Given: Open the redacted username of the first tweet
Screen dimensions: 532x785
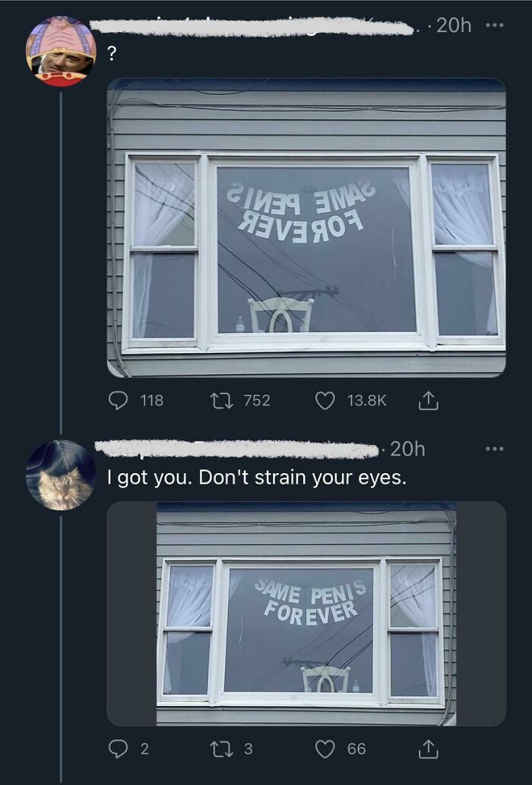Looking at the screenshot, I should (x=251, y=26).
